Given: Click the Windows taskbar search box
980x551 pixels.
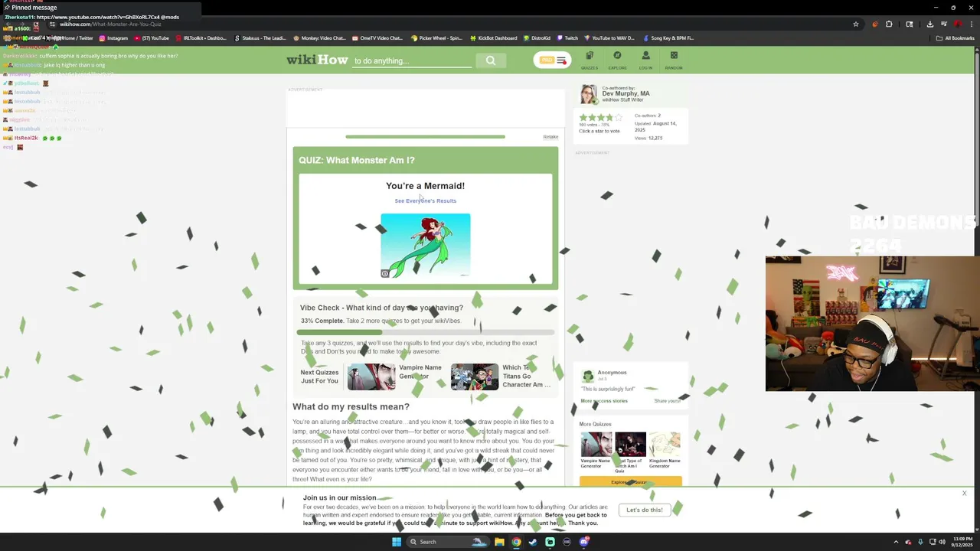Looking at the screenshot, I should pos(448,542).
